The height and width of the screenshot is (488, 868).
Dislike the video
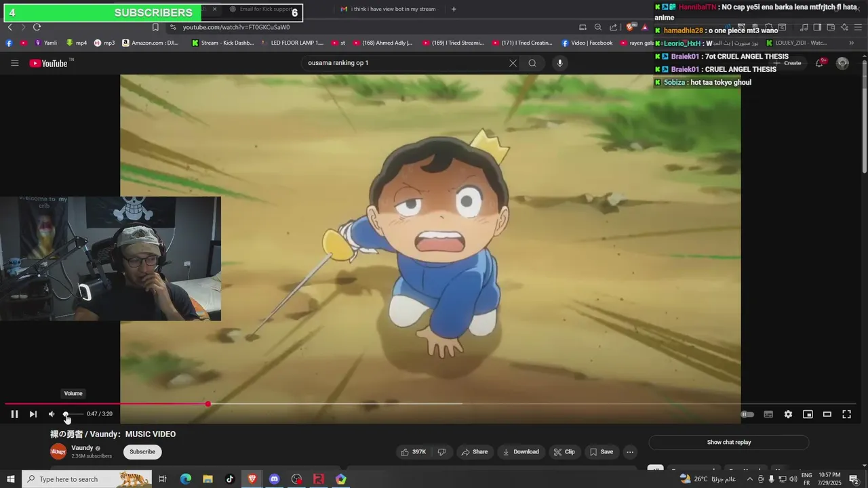441,452
